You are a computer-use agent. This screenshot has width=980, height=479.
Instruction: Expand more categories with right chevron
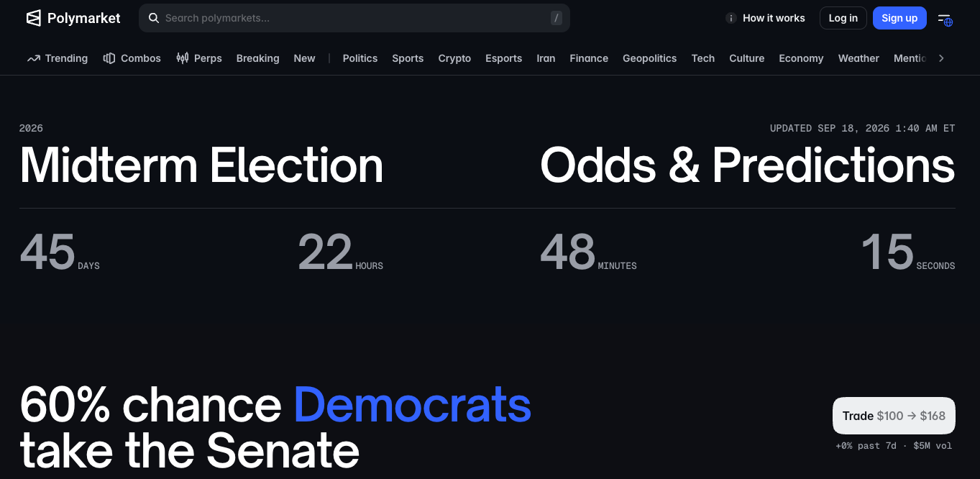941,58
